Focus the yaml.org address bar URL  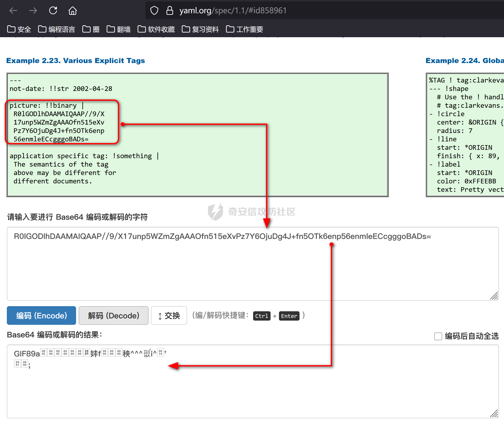click(x=233, y=11)
